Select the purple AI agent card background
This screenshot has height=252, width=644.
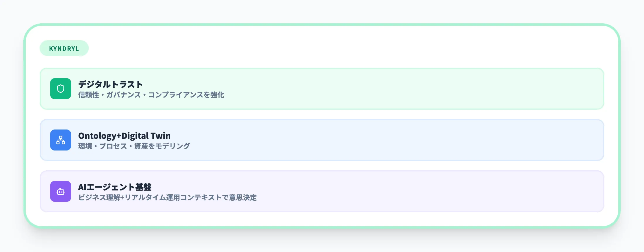(408, 191)
